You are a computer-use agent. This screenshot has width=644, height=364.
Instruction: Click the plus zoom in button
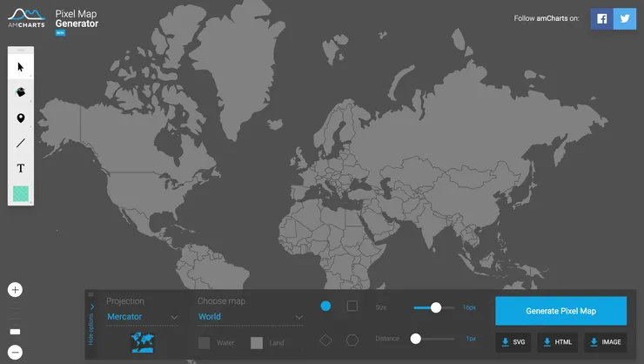[15, 290]
